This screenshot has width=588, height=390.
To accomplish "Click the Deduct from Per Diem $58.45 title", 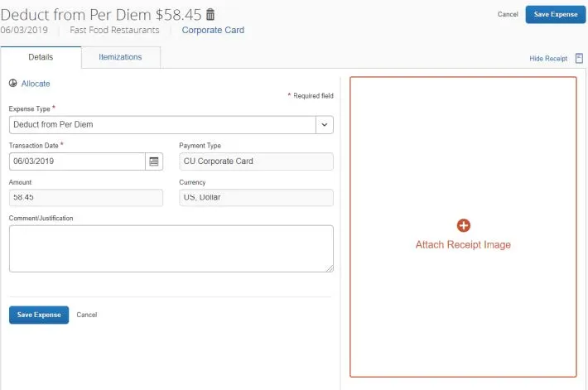I will pos(101,15).
